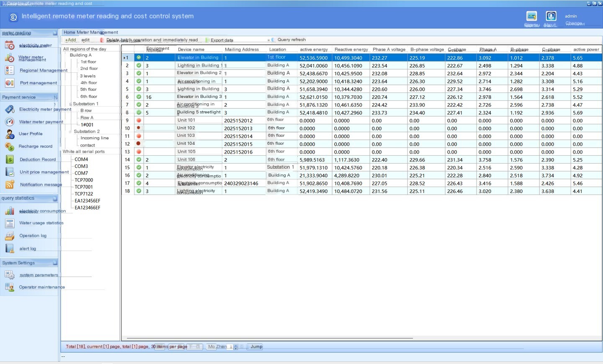Click the Operation log icon
The width and height of the screenshot is (603, 364).
(9, 236)
